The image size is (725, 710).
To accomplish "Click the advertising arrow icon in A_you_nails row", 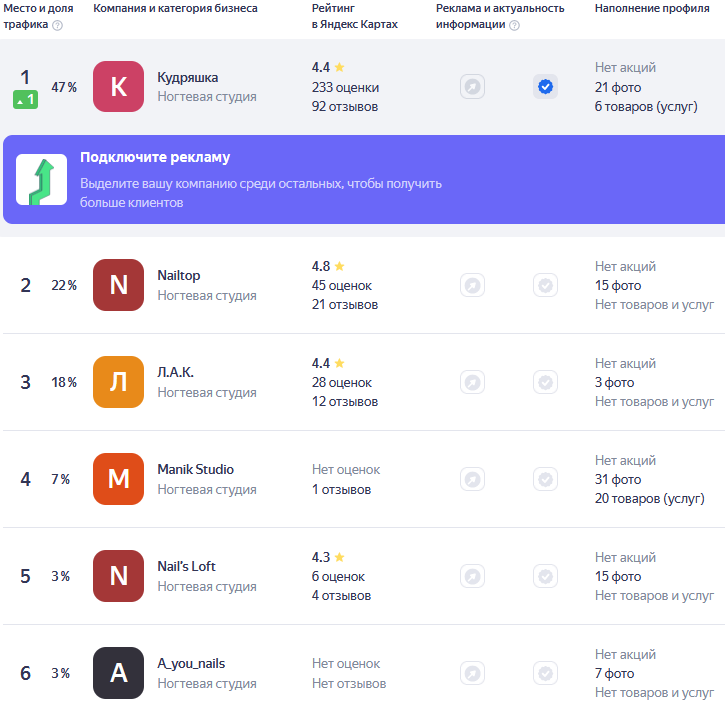I will (x=472, y=673).
